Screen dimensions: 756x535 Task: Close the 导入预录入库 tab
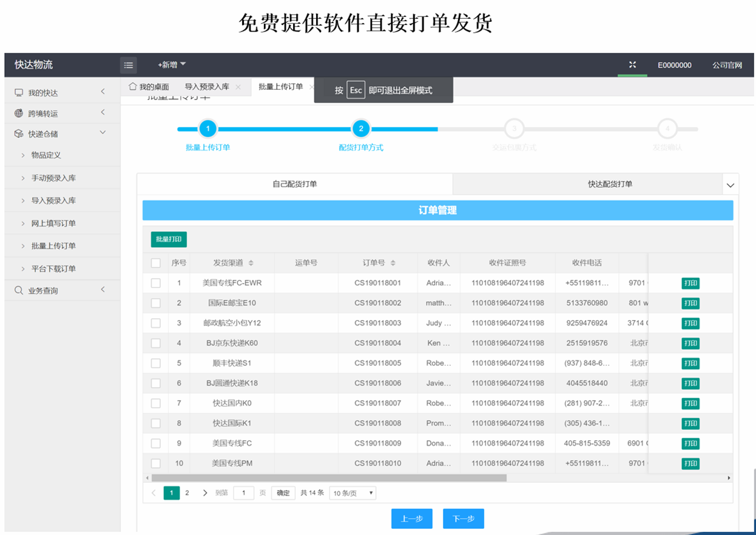click(x=238, y=87)
